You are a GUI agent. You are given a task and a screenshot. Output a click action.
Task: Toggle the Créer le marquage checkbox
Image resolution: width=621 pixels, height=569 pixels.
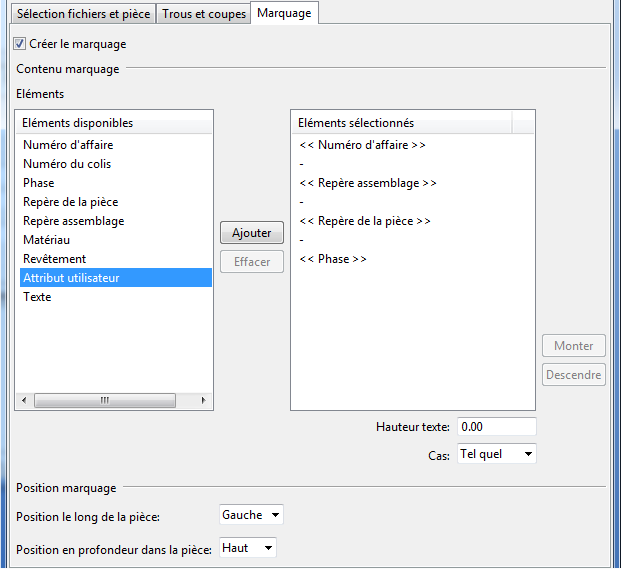[x=20, y=44]
